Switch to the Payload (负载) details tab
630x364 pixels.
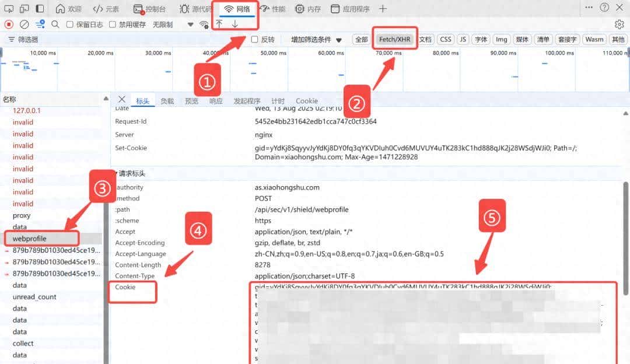167,101
